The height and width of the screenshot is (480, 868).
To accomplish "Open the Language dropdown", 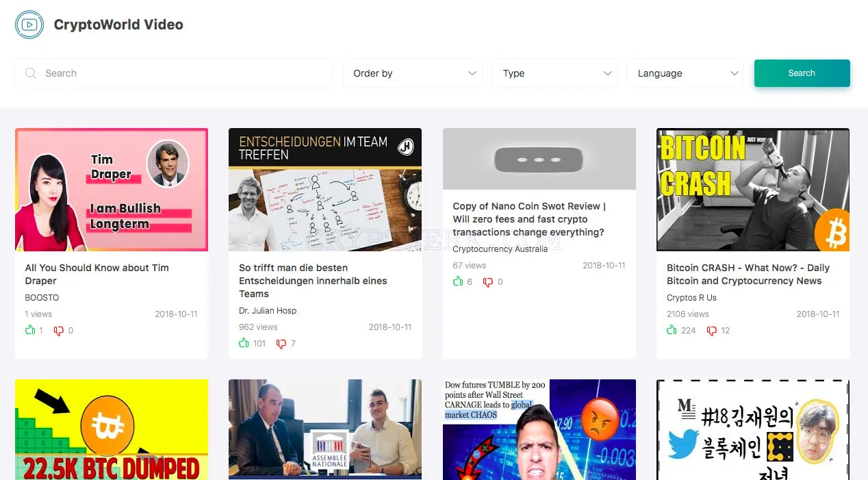I will 686,73.
